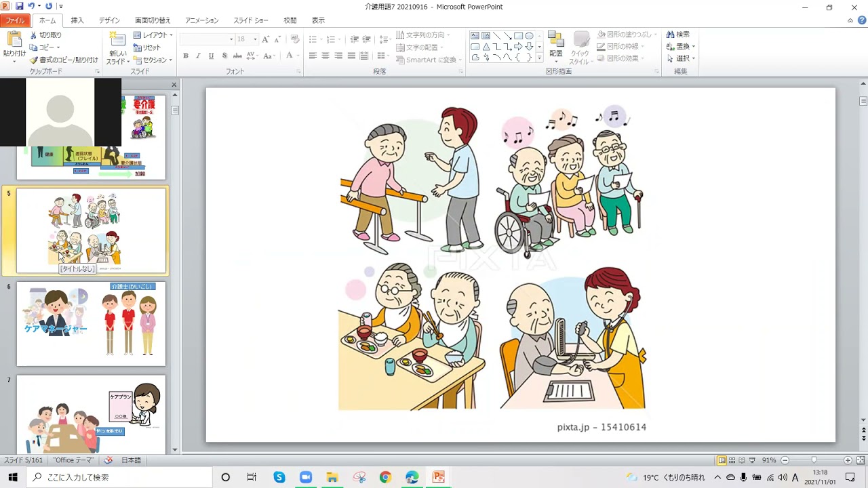Switch to the Design (デザイン) tab
Viewport: 868px width, 488px height.
tap(109, 20)
